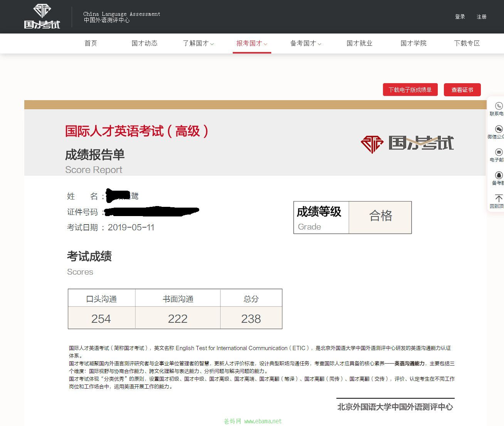
Task: Click the 下载电子版成绩单 button
Action: (x=410, y=90)
